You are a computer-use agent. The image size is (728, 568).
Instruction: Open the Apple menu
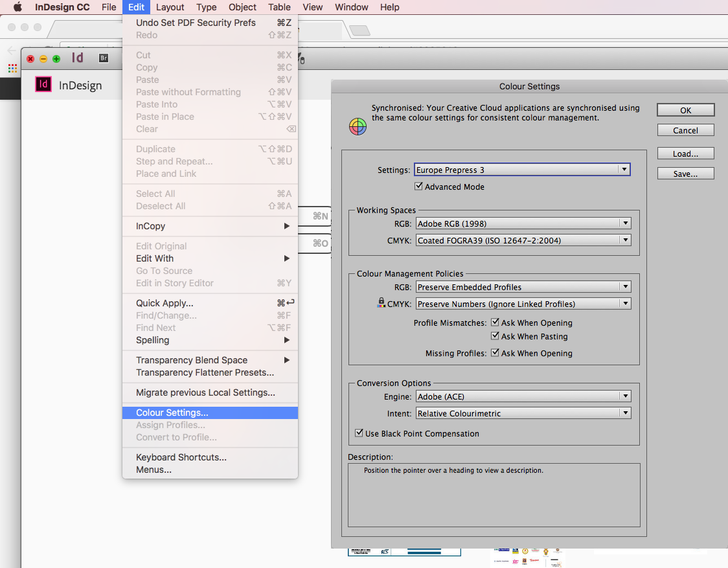click(x=17, y=7)
